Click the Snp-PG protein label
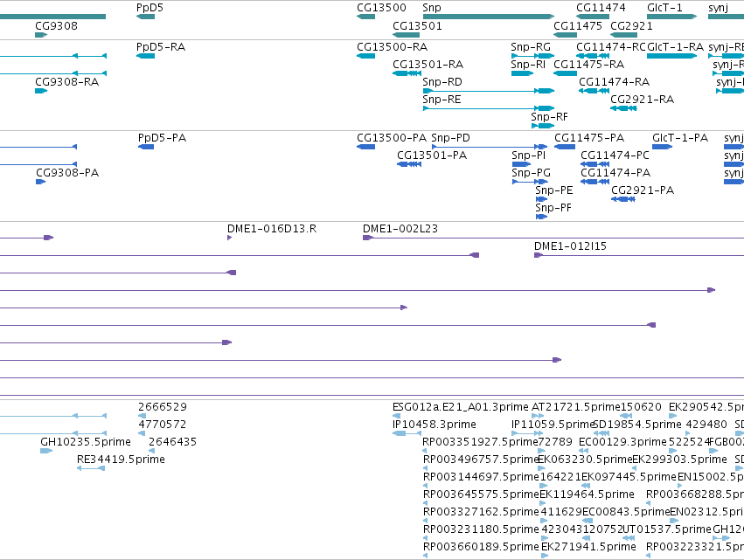The image size is (744, 560). 531,173
